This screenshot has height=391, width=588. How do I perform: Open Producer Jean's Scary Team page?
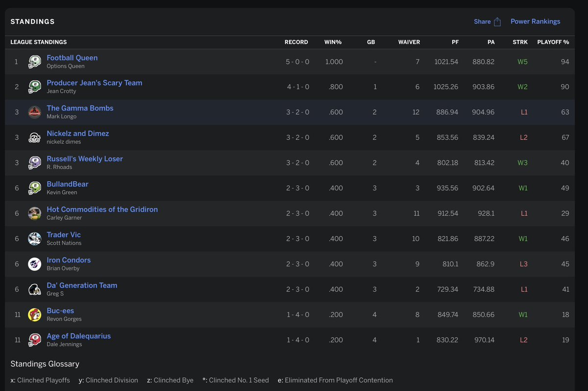[x=95, y=83]
